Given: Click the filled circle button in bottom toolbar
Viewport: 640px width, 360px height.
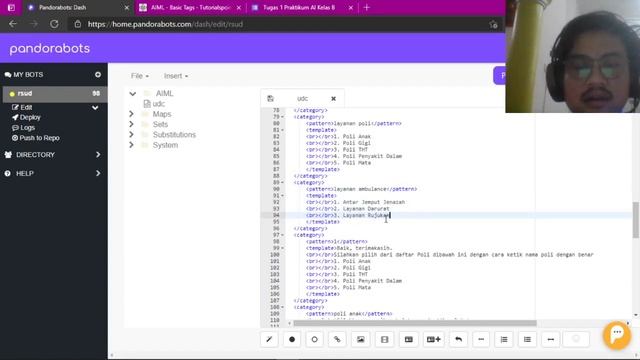Looking at the screenshot, I should click(x=292, y=339).
